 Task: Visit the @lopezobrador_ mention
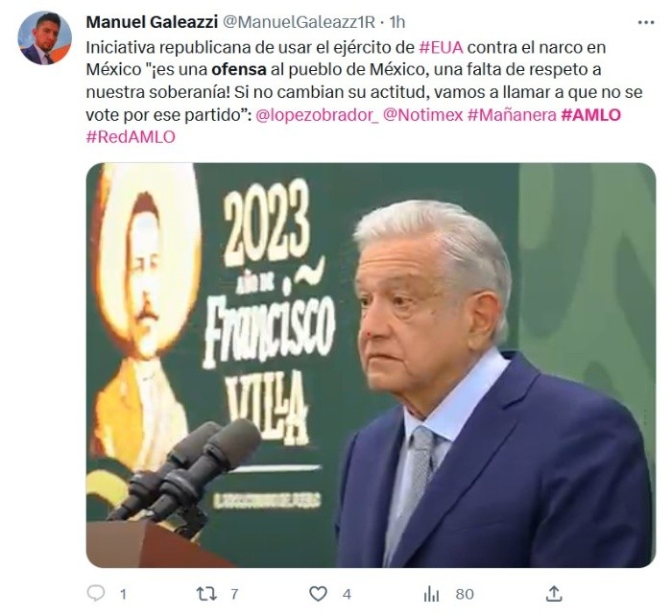click(x=317, y=115)
